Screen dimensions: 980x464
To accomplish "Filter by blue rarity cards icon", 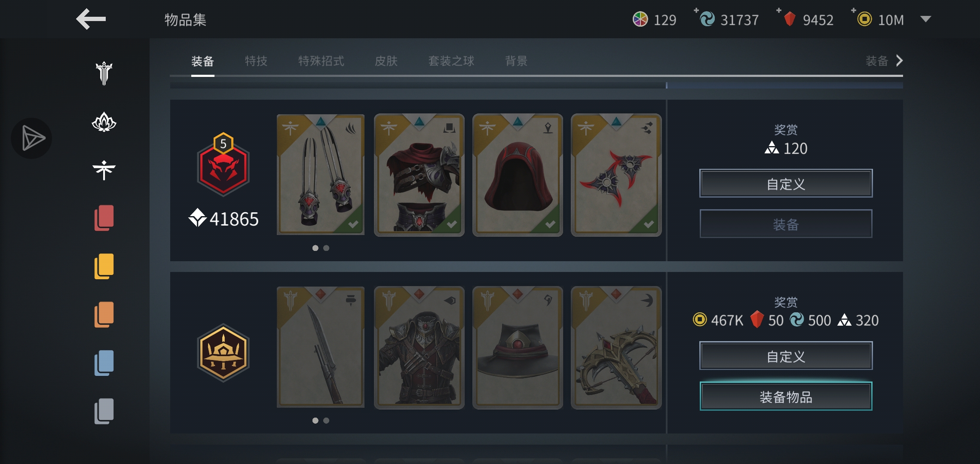I will 104,363.
